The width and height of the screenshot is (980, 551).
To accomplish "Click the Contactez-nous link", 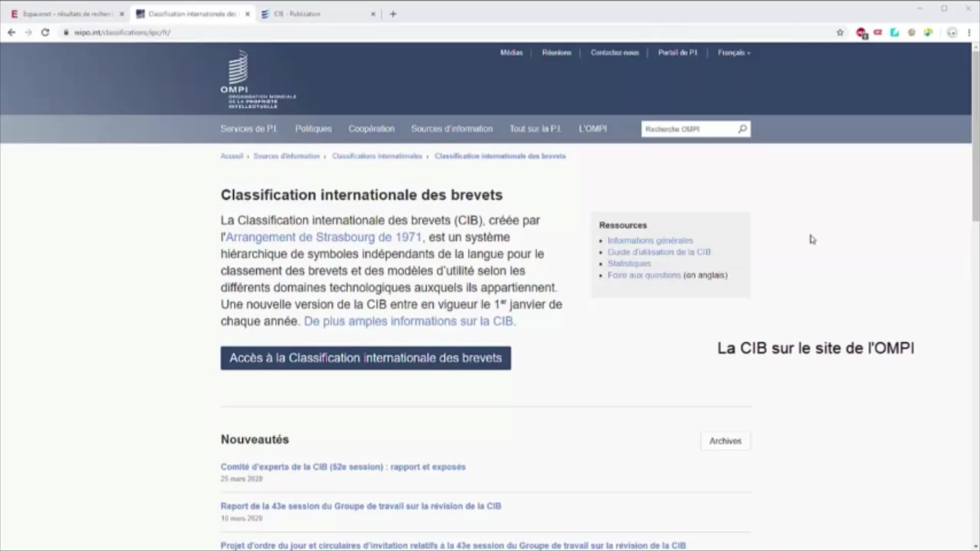I will (x=615, y=53).
